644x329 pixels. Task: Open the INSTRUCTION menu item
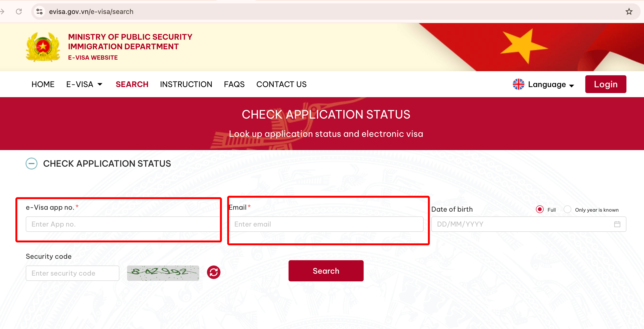(x=186, y=84)
